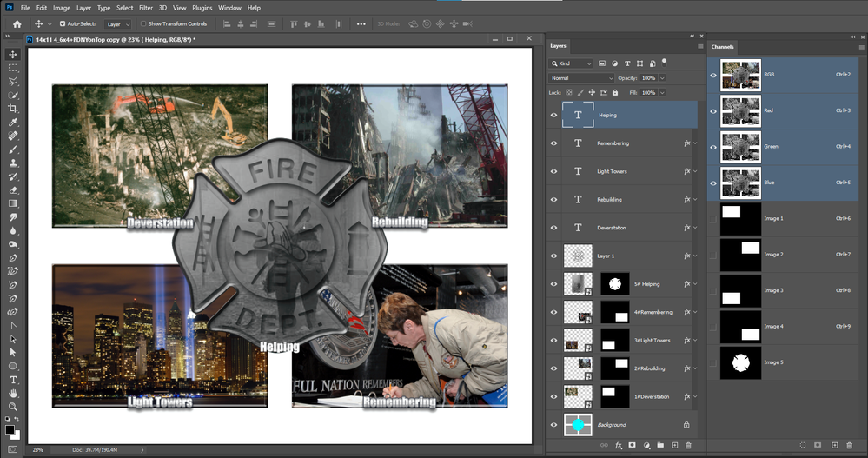Screen dimensions: 868x458
Task: Click the Opacity value field
Action: (x=648, y=78)
